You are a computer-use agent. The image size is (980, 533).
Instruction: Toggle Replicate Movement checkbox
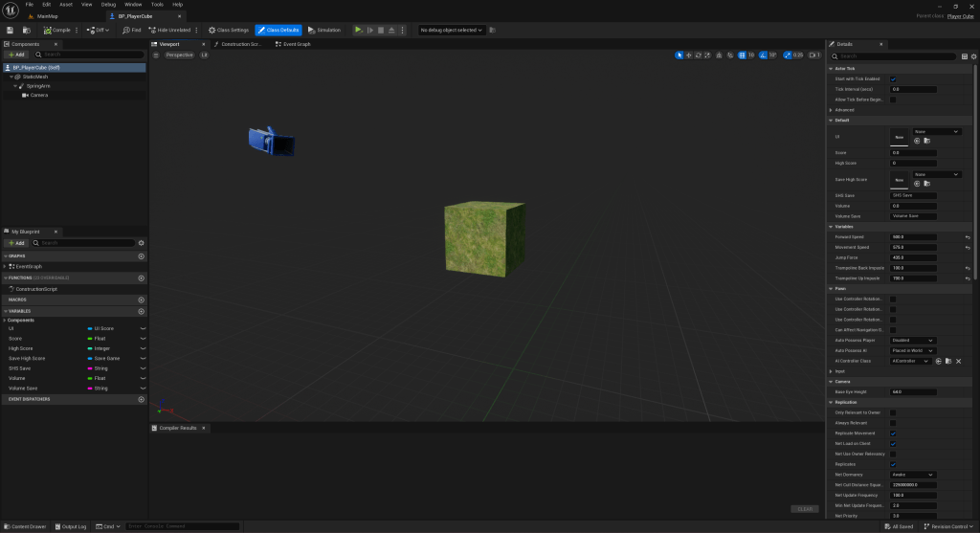[x=893, y=433]
